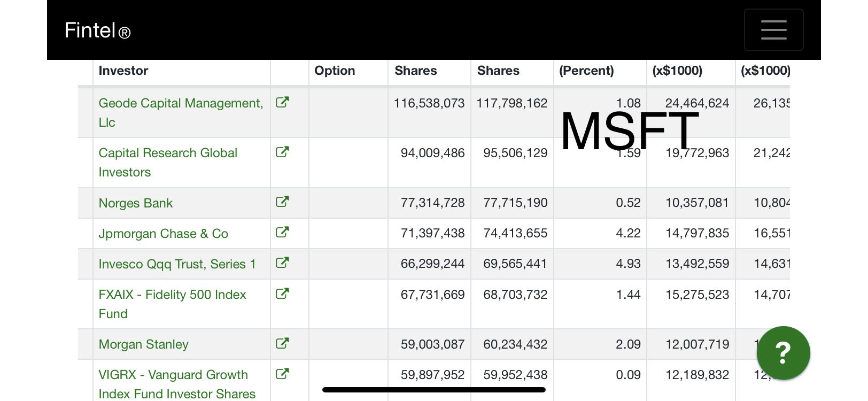Sort by the first (x$1000) column header
This screenshot has height=401, width=868.
point(677,71)
